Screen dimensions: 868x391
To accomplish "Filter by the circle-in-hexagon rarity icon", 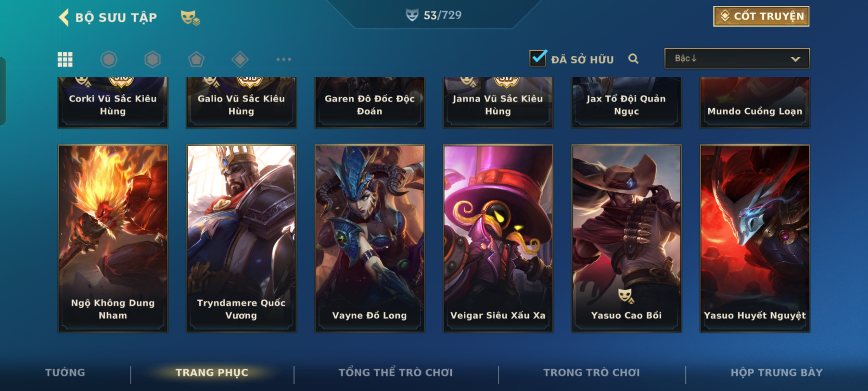I will (109, 59).
